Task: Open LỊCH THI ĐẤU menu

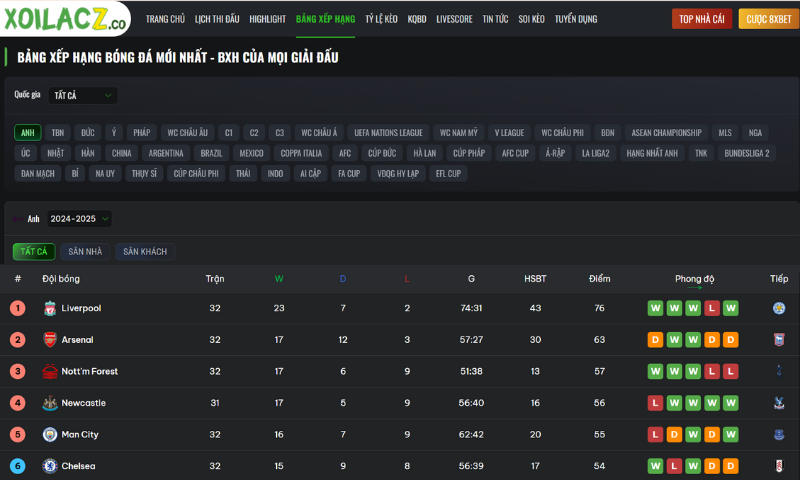Action: click(x=217, y=19)
